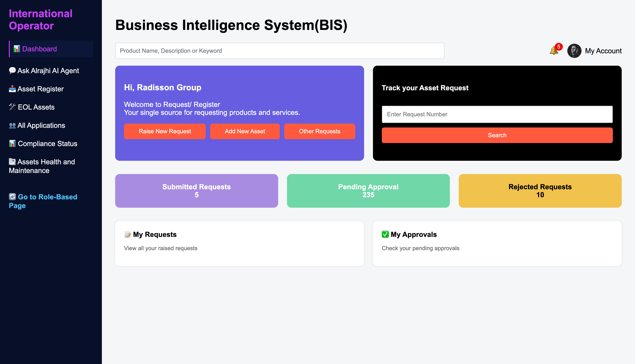
Task: Select Ask Alrajhi AI Agent in sidebar
Action: [x=44, y=70]
